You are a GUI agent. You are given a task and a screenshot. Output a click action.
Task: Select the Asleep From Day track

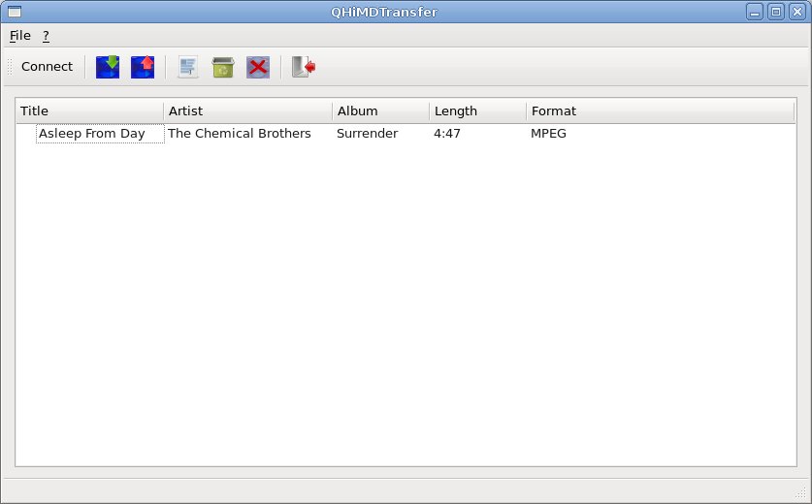pyautogui.click(x=92, y=134)
